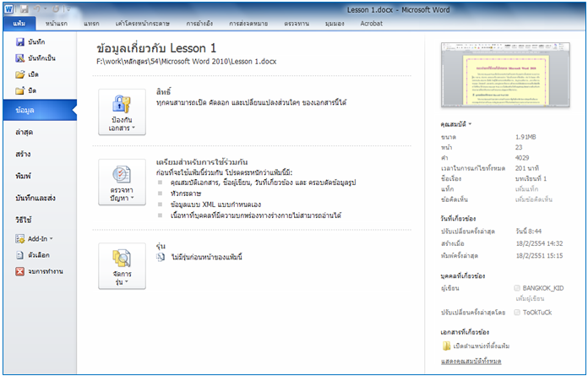Click เปิดตำแหน่งที่ตั้งแฟ้ม (Open File Location) link

coord(481,346)
